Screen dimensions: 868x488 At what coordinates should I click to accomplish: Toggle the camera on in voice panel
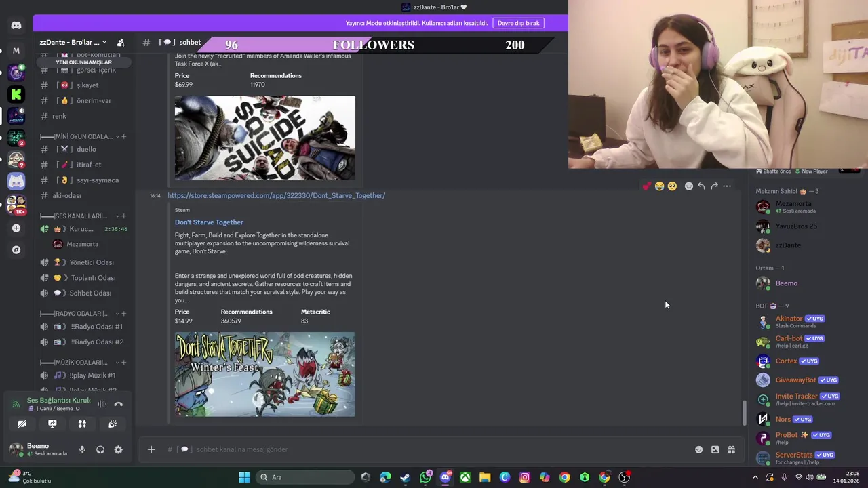point(22,424)
